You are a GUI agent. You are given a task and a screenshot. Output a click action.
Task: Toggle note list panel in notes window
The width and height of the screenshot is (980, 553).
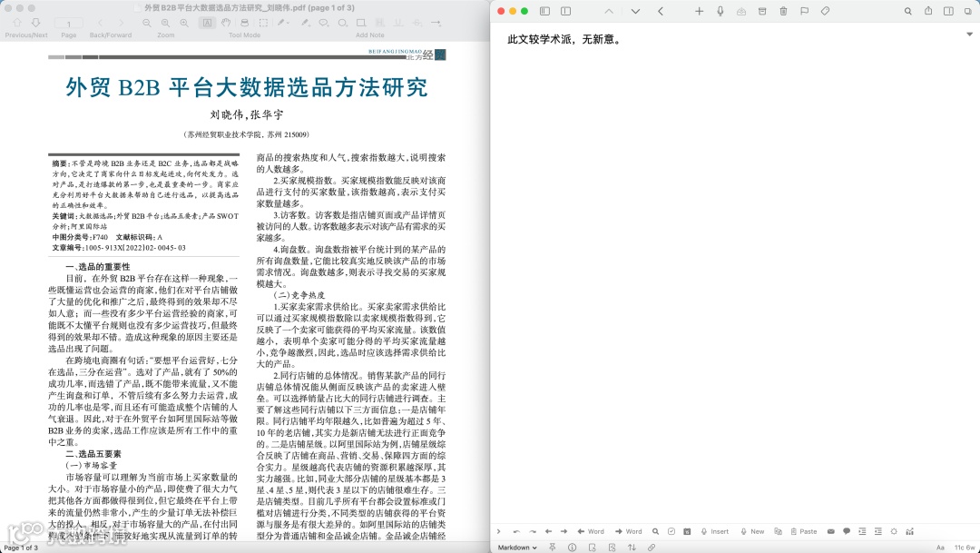(565, 11)
